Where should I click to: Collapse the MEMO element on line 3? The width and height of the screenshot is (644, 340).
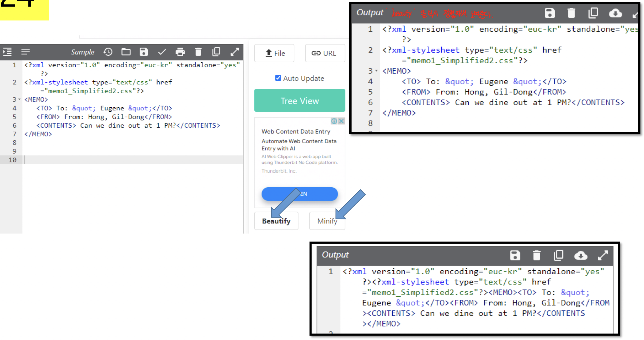(20, 99)
